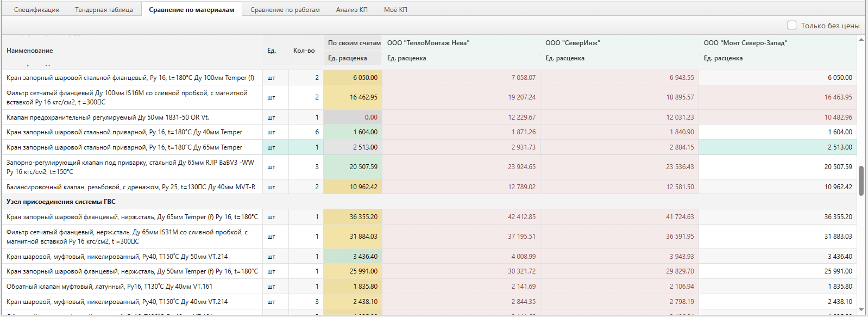868x317 pixels.
Task: Select the ООО "Монт Северо-Запад" column header
Action: [x=745, y=43]
